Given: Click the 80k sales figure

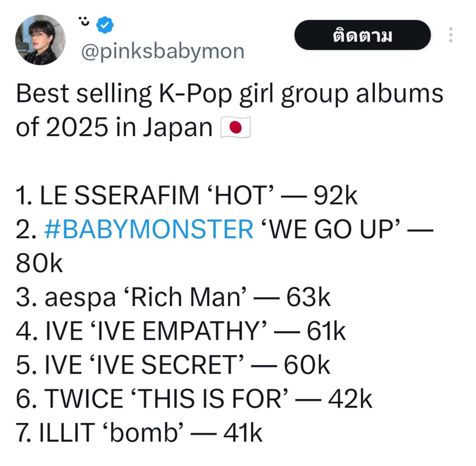Looking at the screenshot, I should (x=39, y=263).
